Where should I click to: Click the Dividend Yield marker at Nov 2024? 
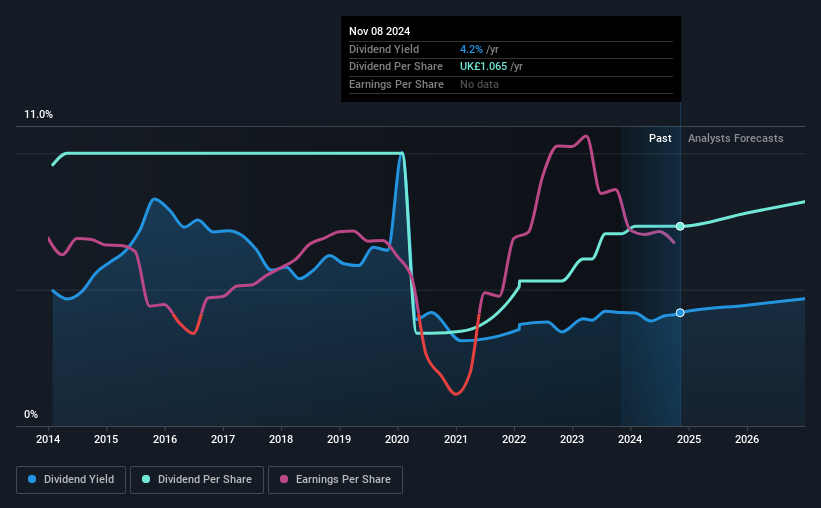click(680, 313)
